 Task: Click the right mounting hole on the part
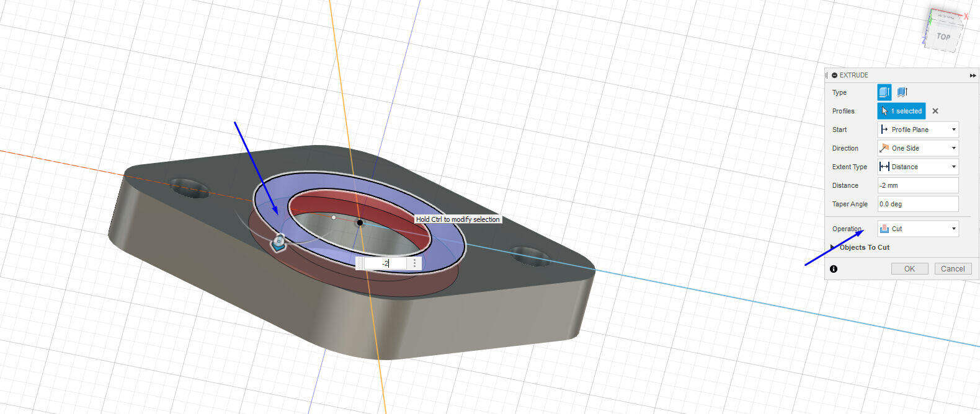click(x=530, y=256)
